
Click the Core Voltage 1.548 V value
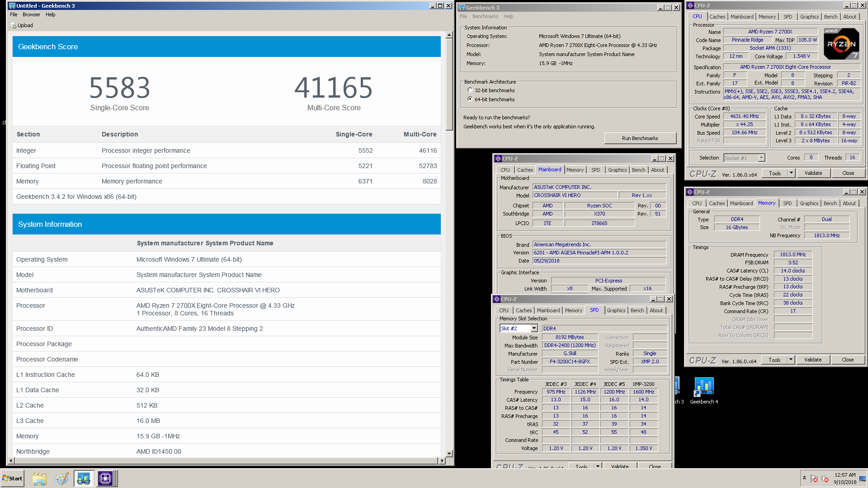[802, 56]
